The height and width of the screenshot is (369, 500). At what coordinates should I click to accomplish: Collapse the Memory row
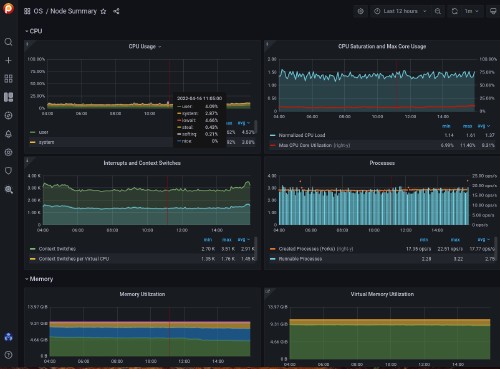click(39, 279)
